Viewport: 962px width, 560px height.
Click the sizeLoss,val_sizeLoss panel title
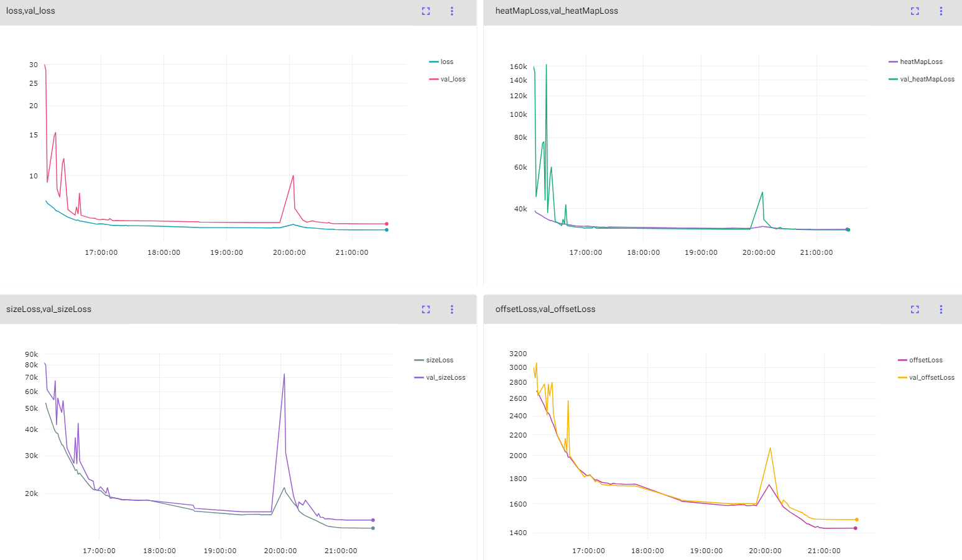point(49,310)
